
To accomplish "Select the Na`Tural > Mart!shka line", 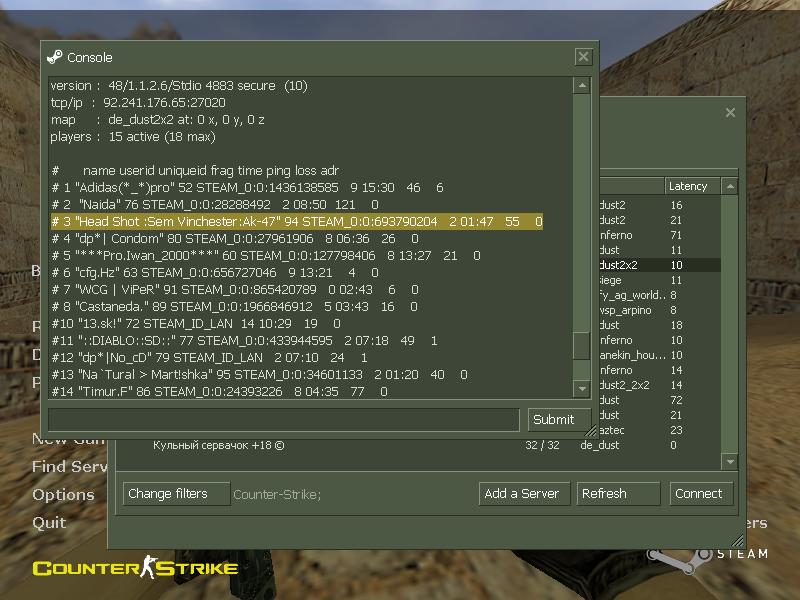I will (259, 374).
